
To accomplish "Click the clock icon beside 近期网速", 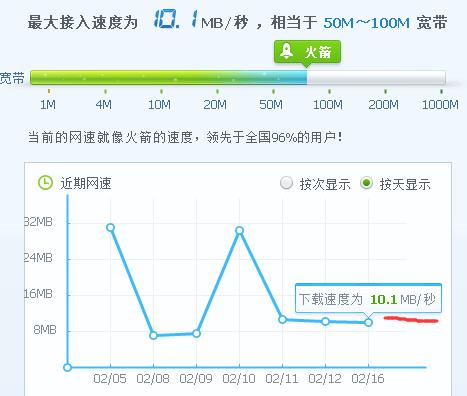I will 45,183.
